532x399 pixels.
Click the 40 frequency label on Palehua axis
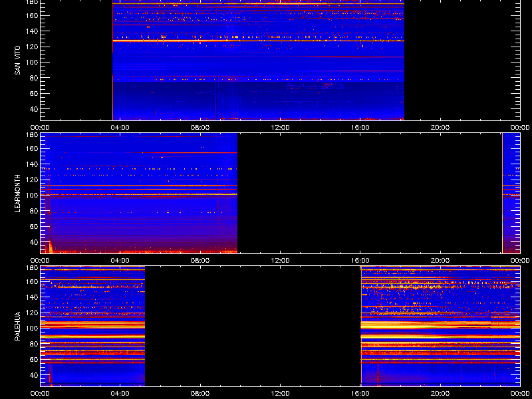[x=35, y=375]
